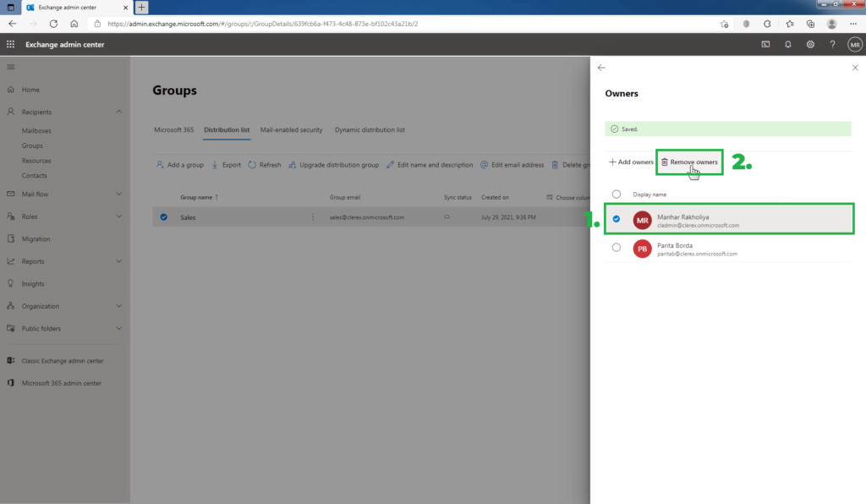Expand the Roles section
The width and height of the screenshot is (866, 504).
(x=118, y=216)
